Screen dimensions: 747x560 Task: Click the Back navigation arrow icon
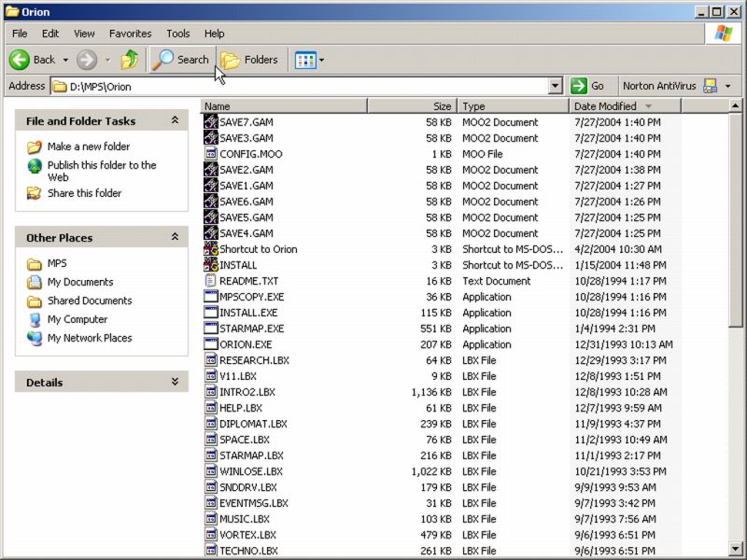point(20,60)
